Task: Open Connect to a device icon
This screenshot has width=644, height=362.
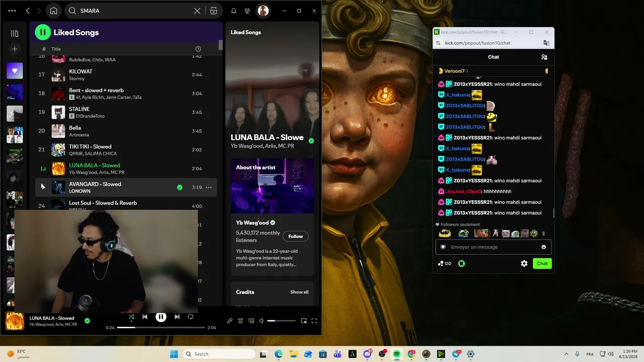Action: [251, 321]
